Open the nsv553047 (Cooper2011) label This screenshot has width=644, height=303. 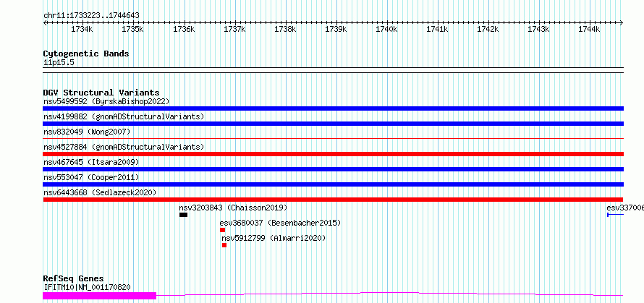tap(91, 177)
